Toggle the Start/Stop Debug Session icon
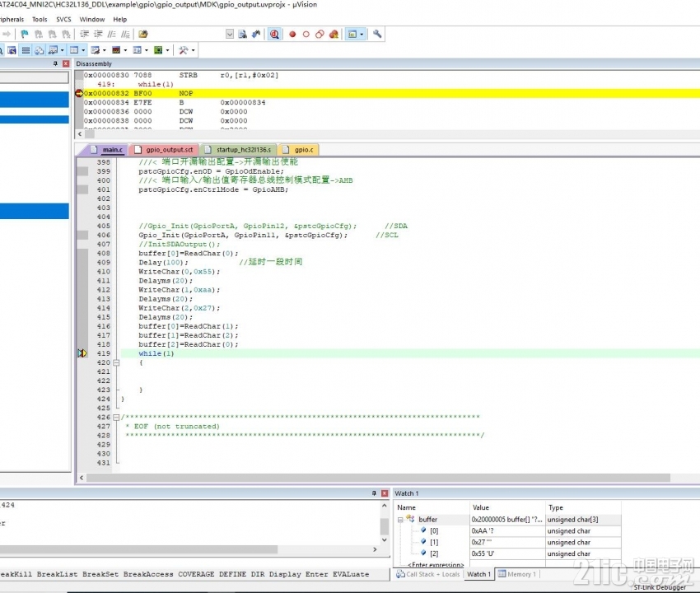Screen dimensions: 700x593 click(x=274, y=34)
